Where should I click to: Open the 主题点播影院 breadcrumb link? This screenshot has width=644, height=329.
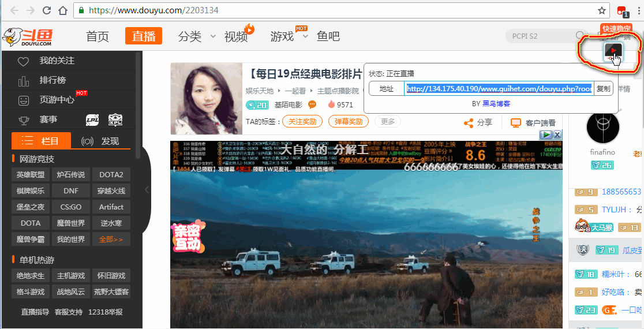coord(338,91)
